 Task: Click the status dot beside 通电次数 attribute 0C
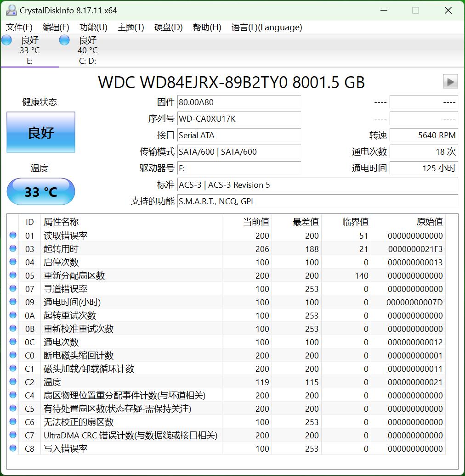pos(12,342)
